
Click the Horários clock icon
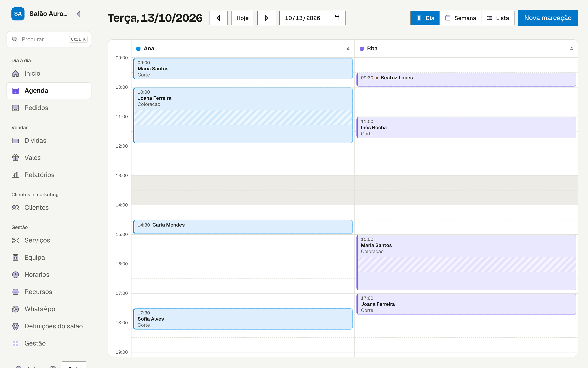point(16,275)
